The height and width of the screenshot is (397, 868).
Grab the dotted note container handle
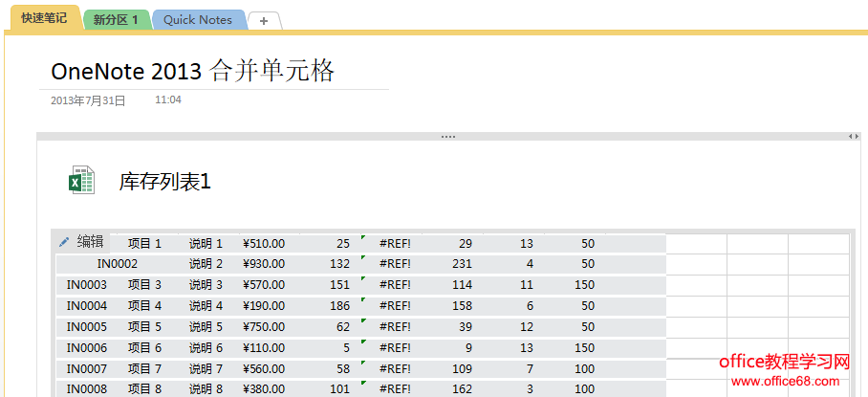coord(447,137)
